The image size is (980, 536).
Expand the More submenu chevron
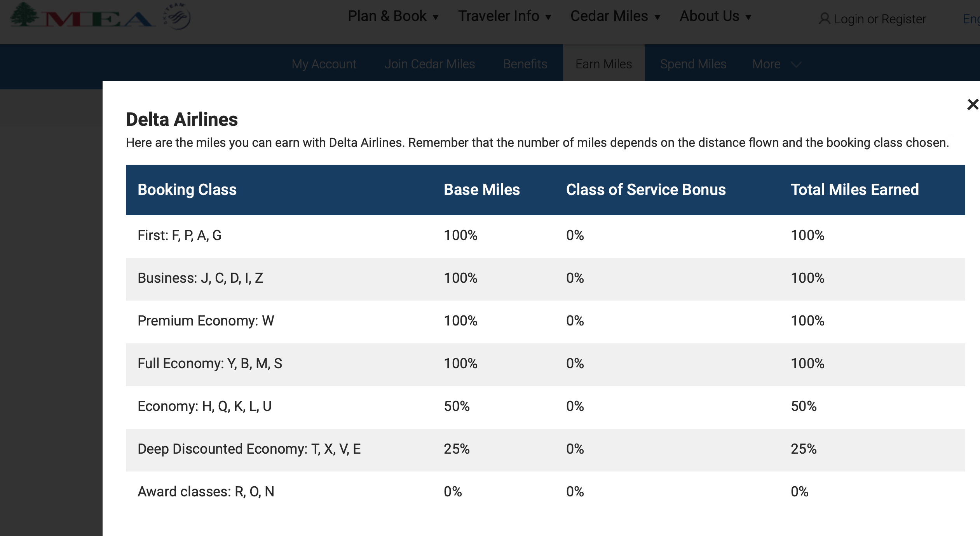(x=796, y=64)
